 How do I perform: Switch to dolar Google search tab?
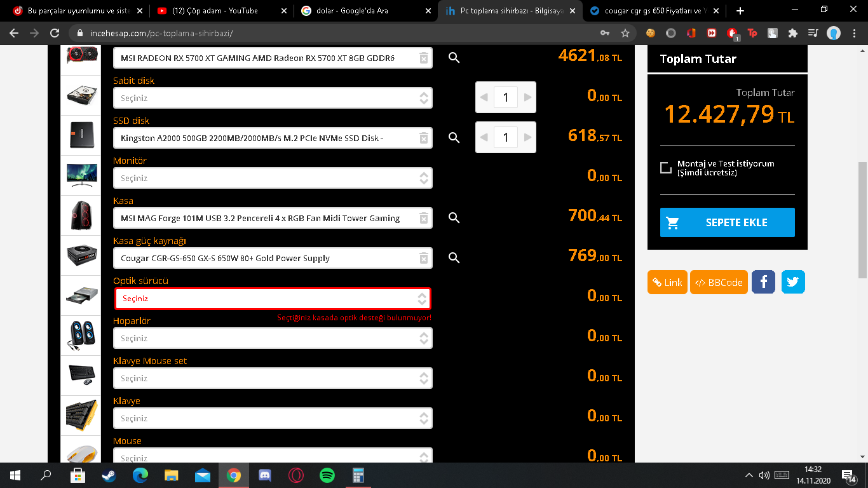coord(365,11)
